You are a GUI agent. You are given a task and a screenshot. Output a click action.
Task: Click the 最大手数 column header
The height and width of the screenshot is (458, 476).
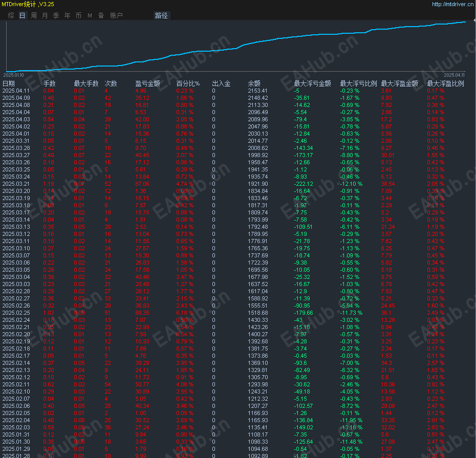coord(86,83)
